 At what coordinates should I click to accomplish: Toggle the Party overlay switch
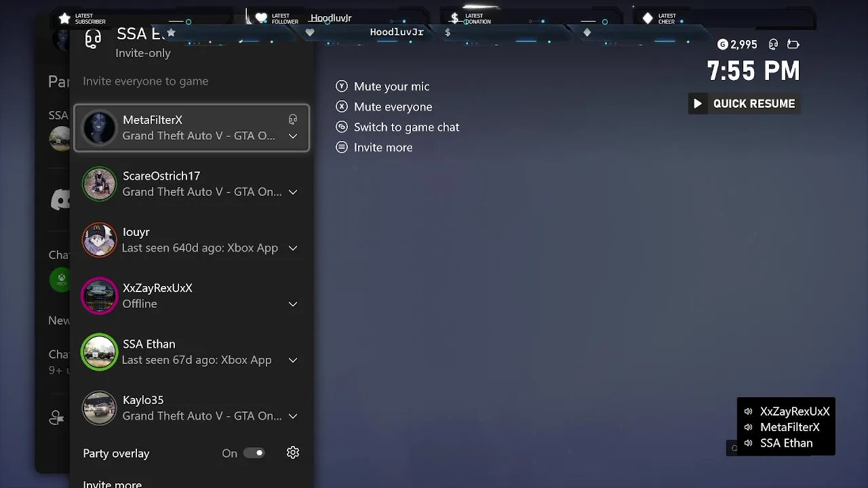254,453
